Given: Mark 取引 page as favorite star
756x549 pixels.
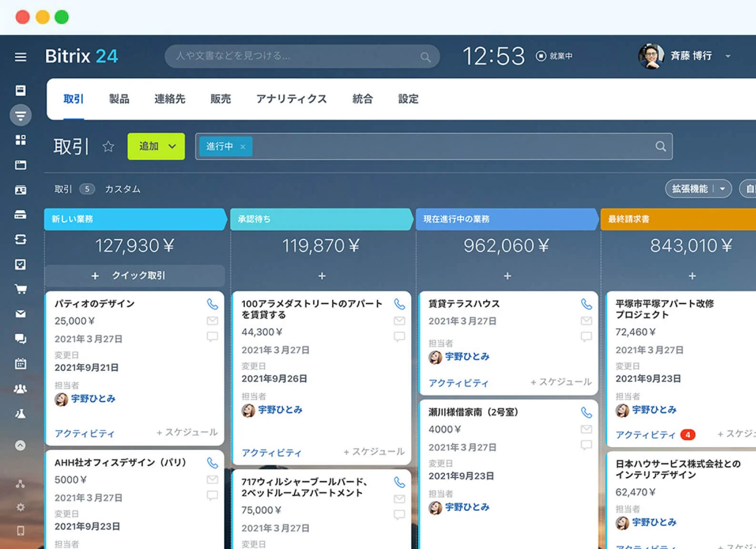Looking at the screenshot, I should coord(108,146).
